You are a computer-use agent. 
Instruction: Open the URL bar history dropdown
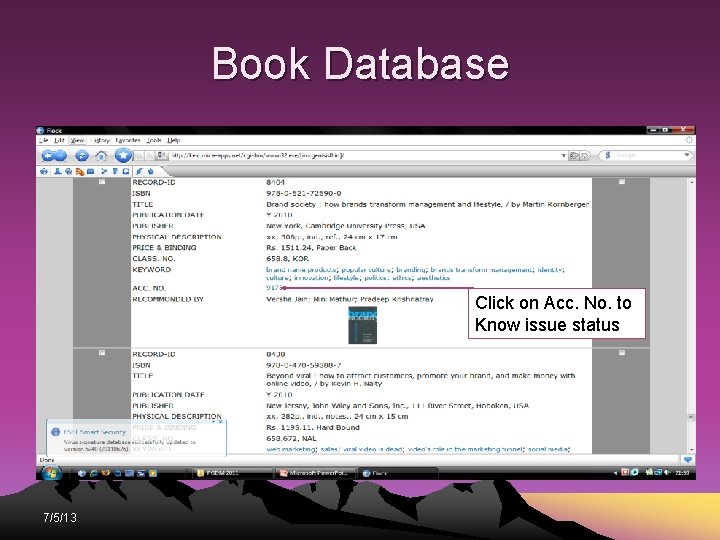point(563,156)
